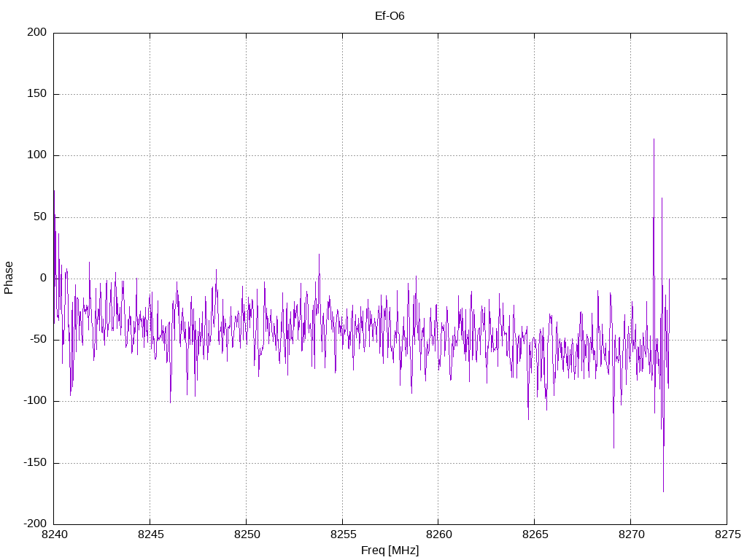Click the 8260 x-axis tick label
The height and width of the screenshot is (560, 747).
[x=438, y=534]
